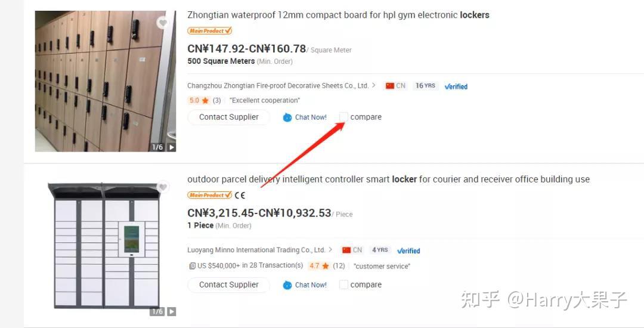Play video on gym lockers image
644x328 pixels.
pos(172,147)
